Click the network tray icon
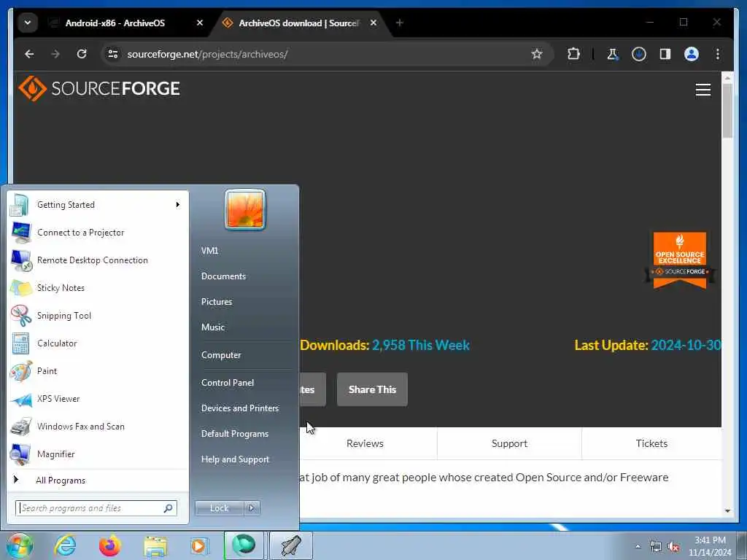Screen dimensions: 747x560 tap(656, 547)
